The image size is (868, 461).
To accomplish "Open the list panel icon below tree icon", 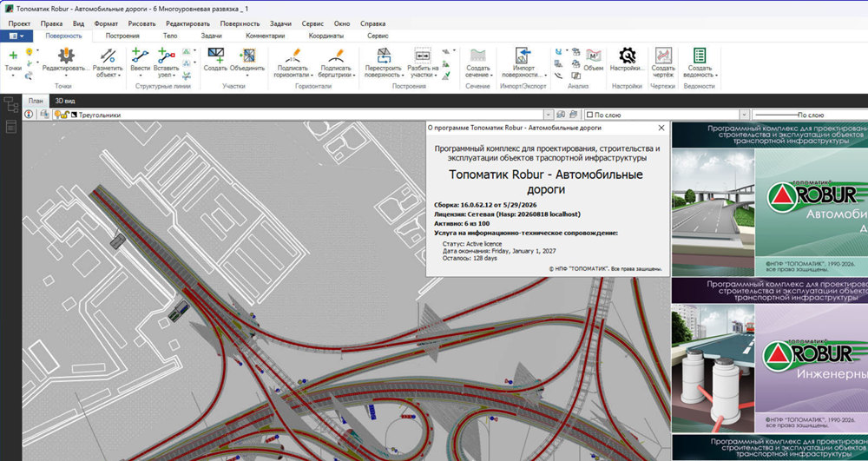I will pyautogui.click(x=11, y=127).
